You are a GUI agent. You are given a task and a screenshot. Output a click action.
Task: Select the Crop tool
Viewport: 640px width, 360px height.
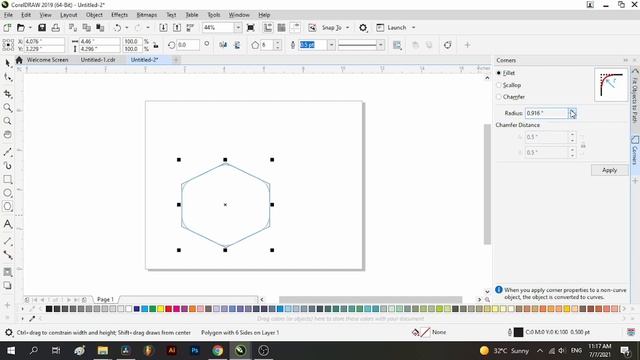pos(7,94)
